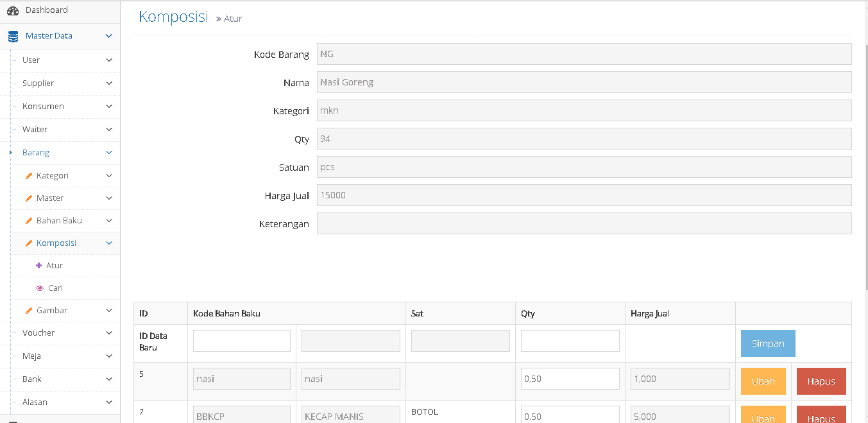Expand the Supplier menu chevron

click(x=109, y=83)
